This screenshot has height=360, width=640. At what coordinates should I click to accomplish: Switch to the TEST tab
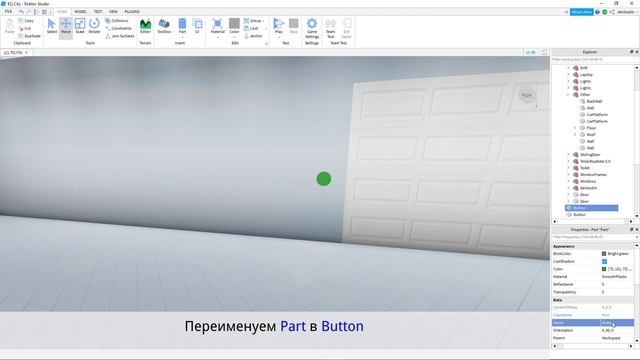(x=98, y=12)
